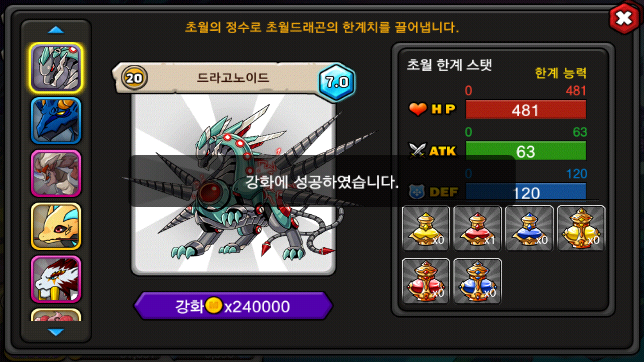
Task: Choose the white-maned beast portrait
Action: coord(56,174)
